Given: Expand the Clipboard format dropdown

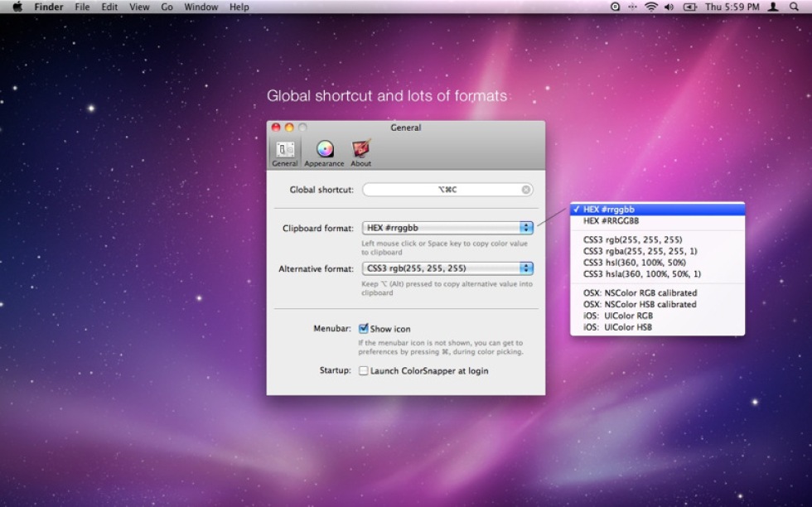Looking at the screenshot, I should tap(447, 228).
